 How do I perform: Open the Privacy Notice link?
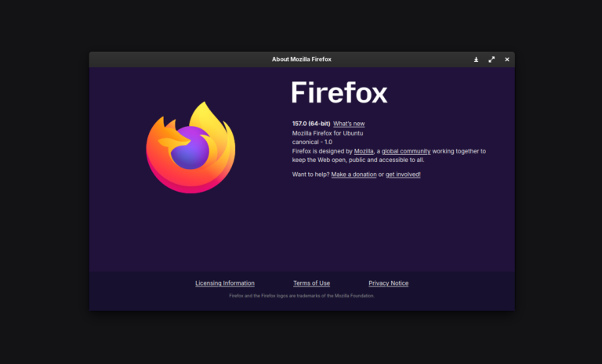[388, 283]
